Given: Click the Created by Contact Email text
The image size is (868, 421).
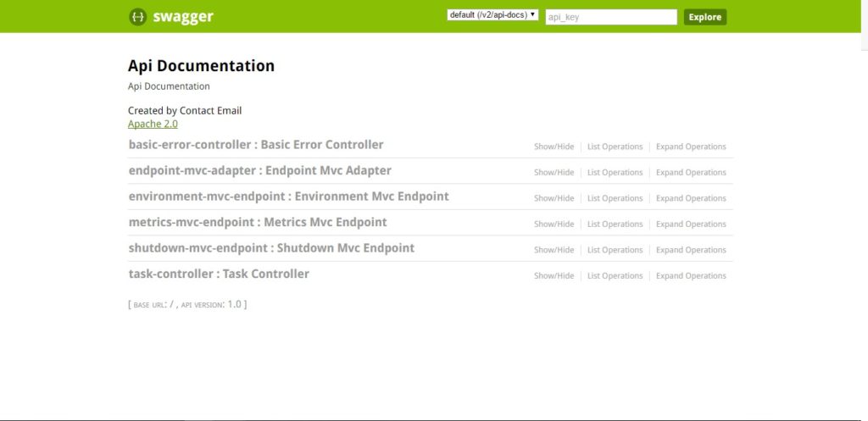Looking at the screenshot, I should pos(185,111).
